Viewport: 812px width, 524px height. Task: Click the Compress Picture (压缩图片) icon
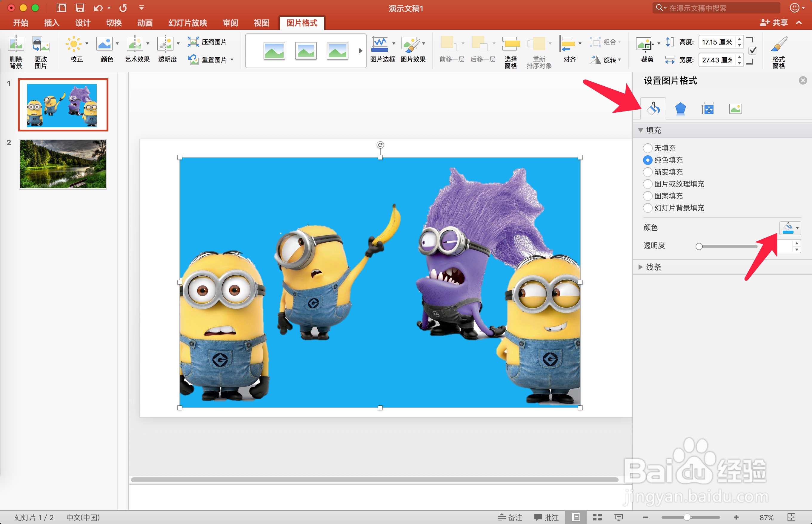tap(193, 42)
